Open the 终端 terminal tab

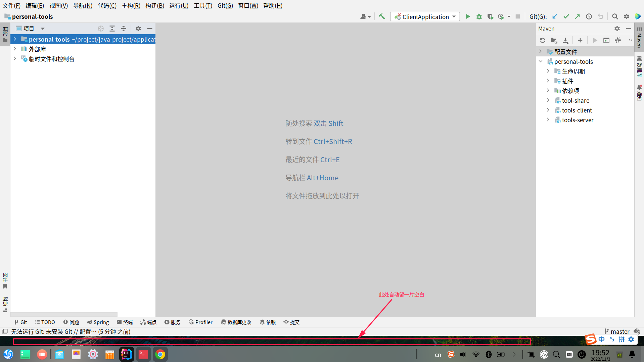[125, 322]
